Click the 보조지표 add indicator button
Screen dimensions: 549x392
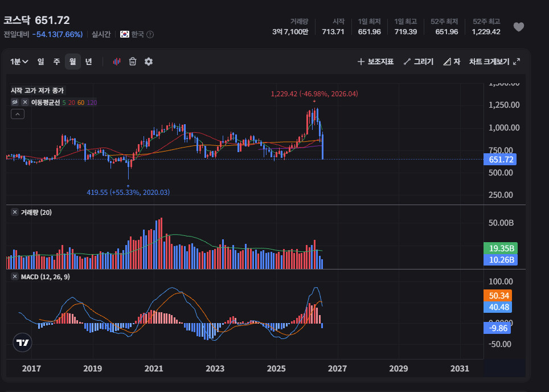[375, 62]
